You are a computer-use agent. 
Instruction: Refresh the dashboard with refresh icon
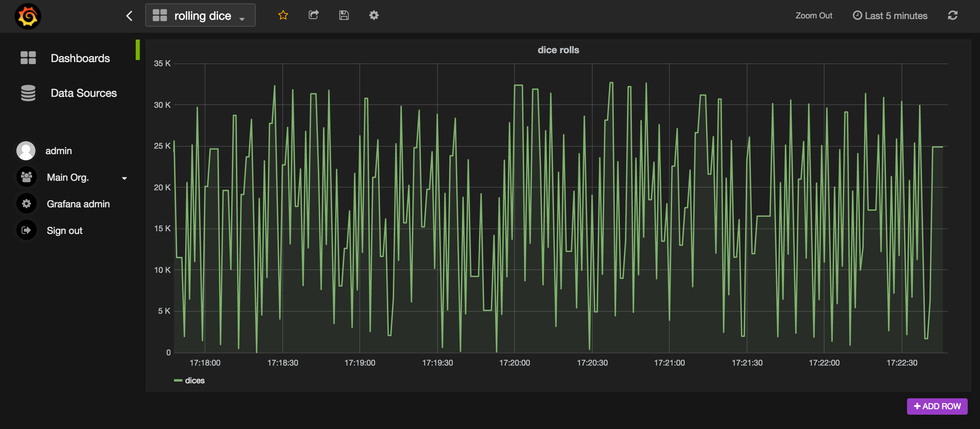pyautogui.click(x=952, y=15)
